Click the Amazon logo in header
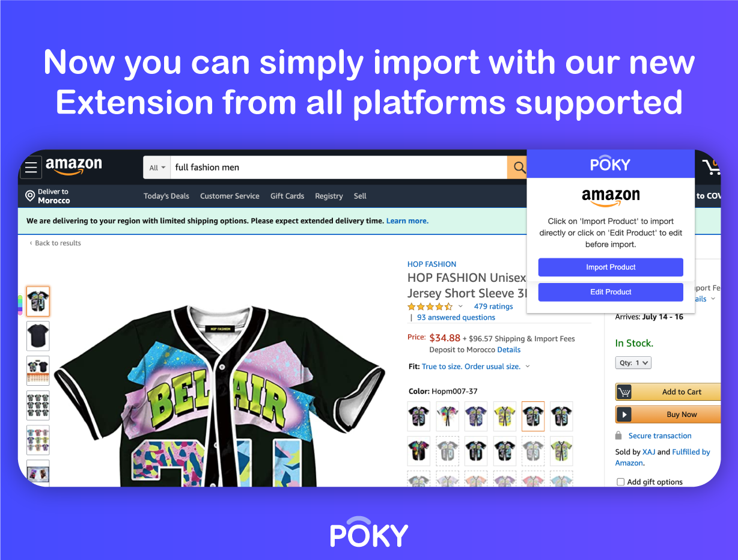 (74, 166)
